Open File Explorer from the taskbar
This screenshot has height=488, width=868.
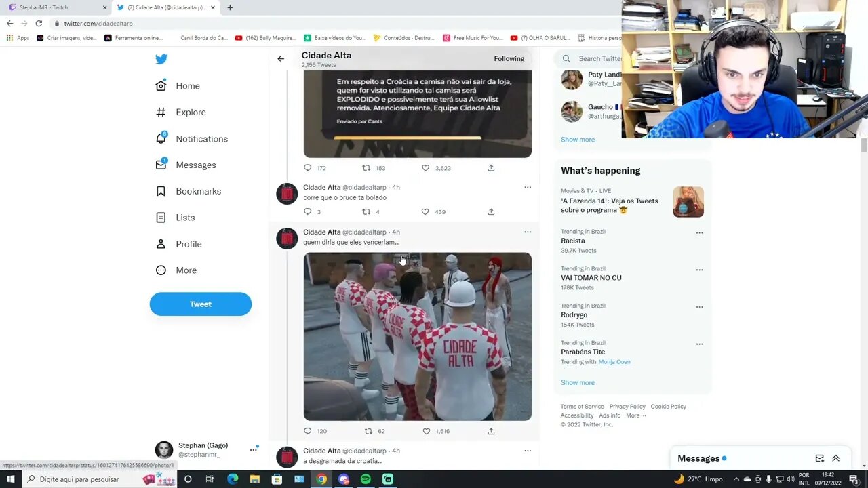coord(255,479)
